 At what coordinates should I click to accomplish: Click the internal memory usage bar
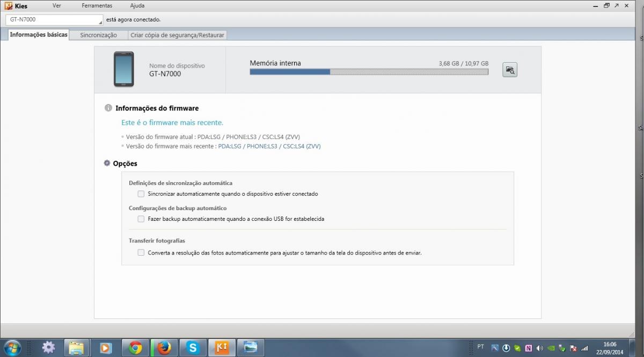coord(369,72)
